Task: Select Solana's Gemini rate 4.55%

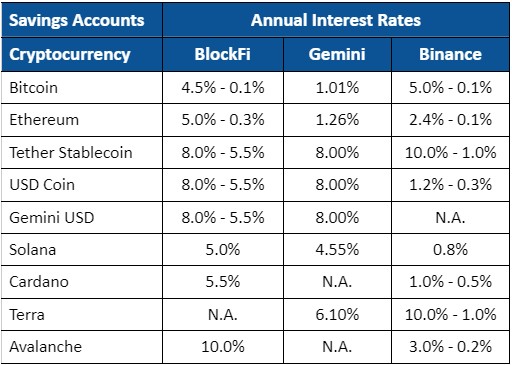Action: (x=337, y=250)
